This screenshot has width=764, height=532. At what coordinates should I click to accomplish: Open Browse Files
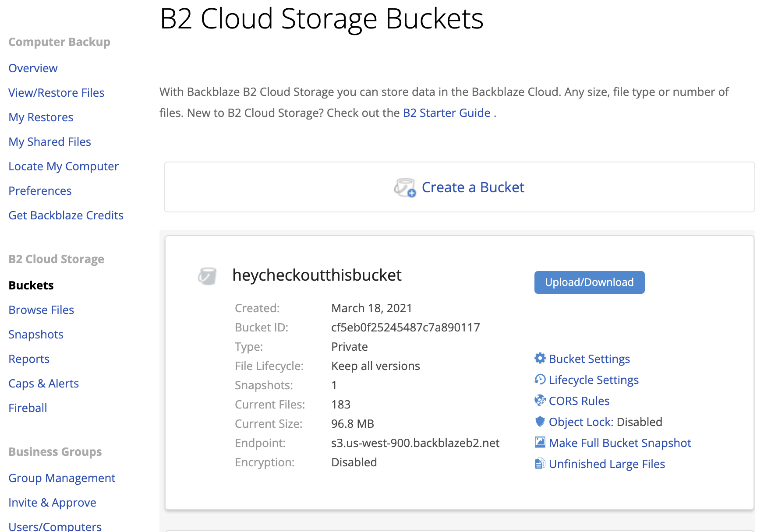click(41, 310)
